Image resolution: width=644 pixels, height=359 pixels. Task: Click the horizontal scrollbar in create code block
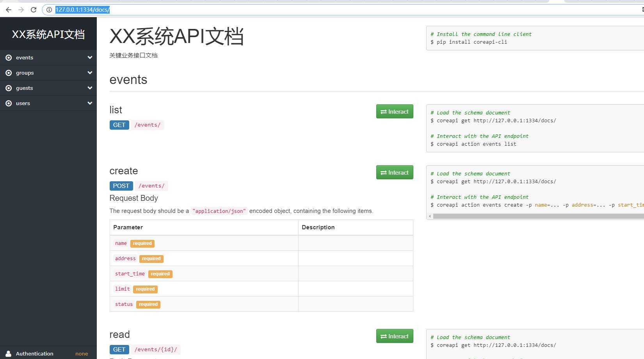click(539, 216)
